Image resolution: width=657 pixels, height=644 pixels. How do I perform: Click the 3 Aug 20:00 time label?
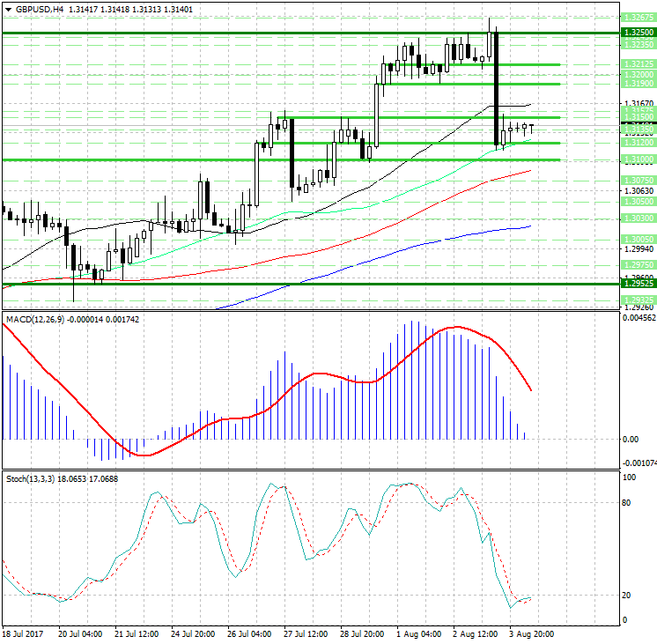(x=534, y=634)
